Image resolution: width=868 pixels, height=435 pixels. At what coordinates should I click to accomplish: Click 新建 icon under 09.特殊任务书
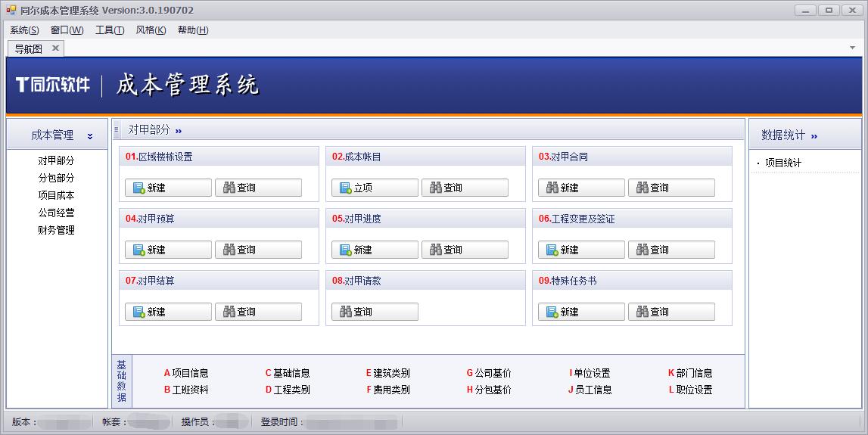pyautogui.click(x=552, y=312)
